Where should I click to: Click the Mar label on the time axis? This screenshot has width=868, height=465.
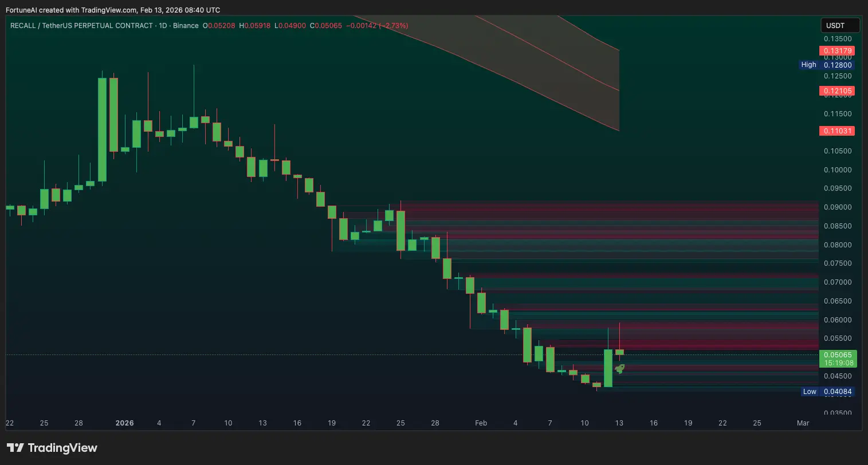803,423
